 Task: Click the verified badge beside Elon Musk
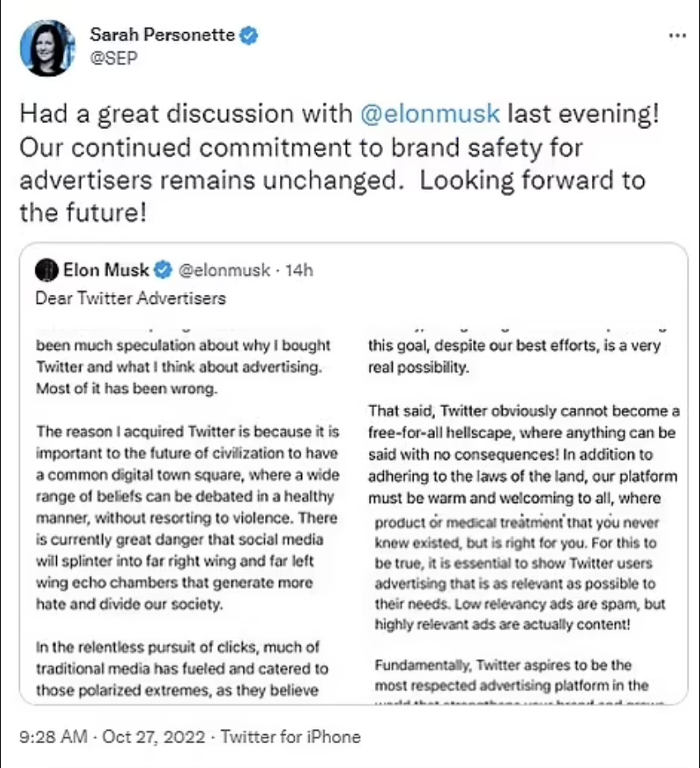pos(163,270)
